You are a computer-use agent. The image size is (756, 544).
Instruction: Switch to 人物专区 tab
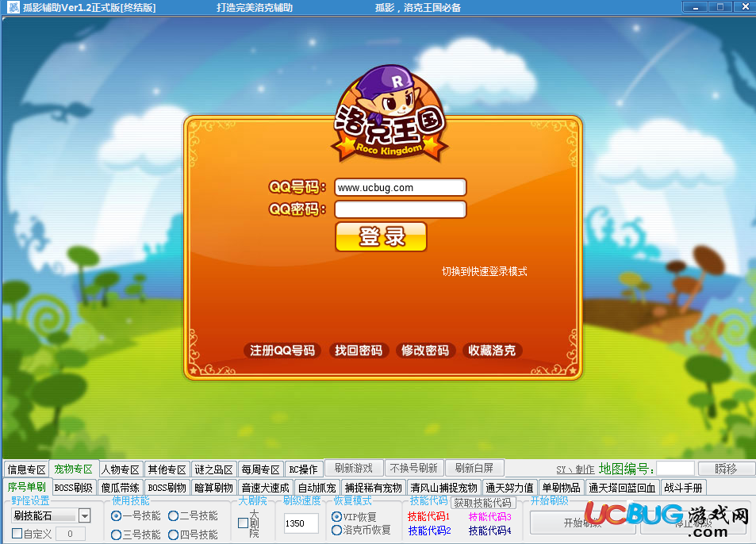click(x=121, y=469)
